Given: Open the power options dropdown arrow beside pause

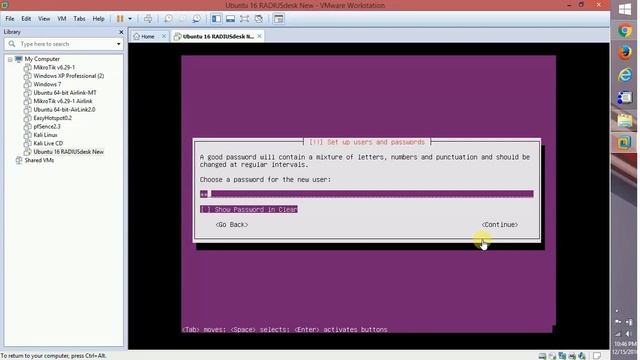Looking at the screenshot, I should point(130,19).
